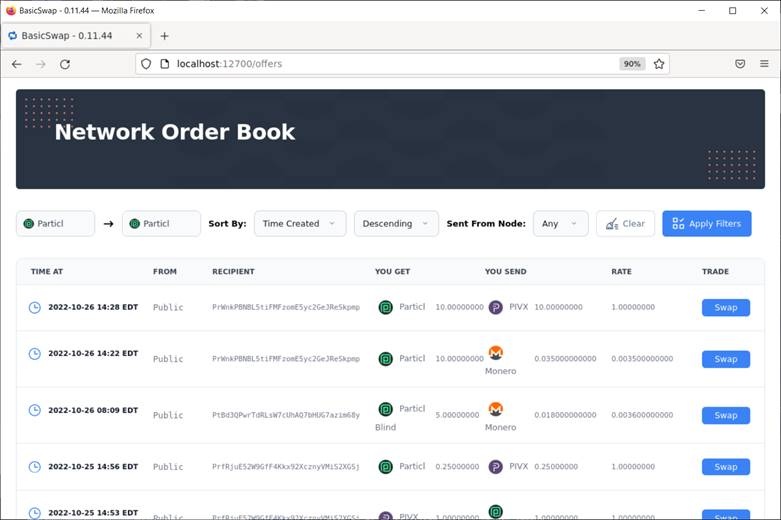Open a new tab with plus icon
The width and height of the screenshot is (781, 520).
pos(164,36)
